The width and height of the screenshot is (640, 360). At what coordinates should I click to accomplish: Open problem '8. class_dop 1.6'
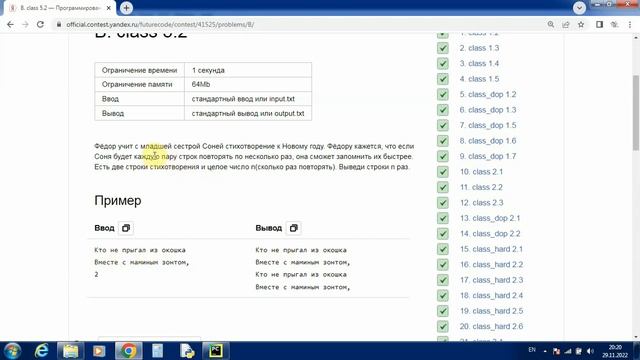tap(488, 141)
